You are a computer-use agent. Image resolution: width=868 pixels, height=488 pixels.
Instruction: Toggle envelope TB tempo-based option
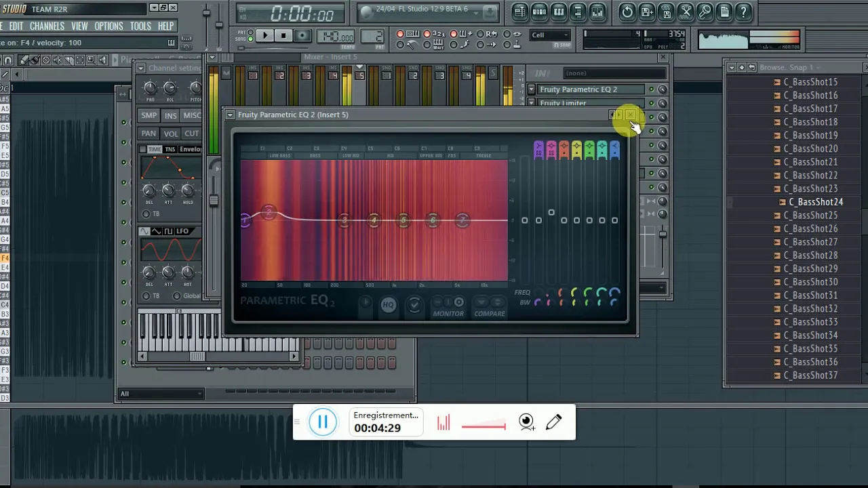[x=146, y=214]
